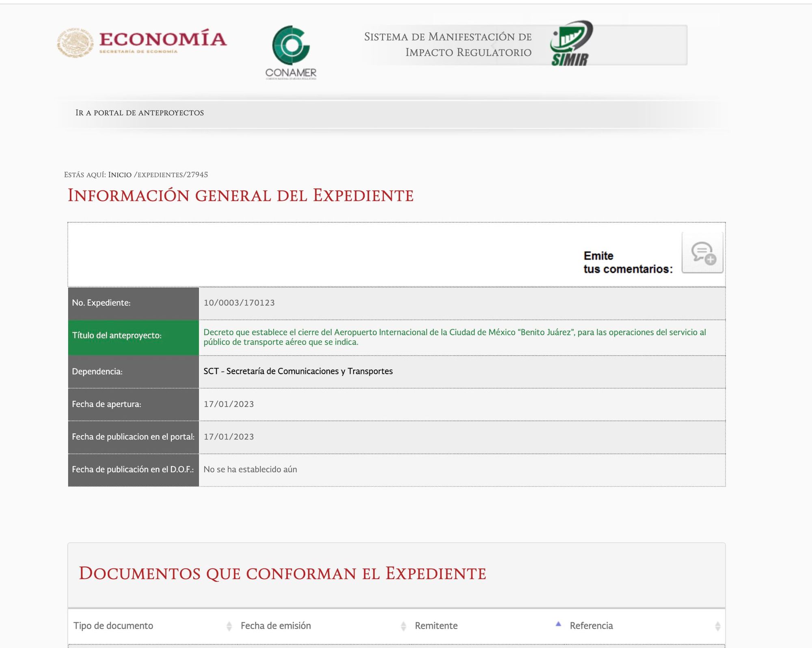The image size is (812, 648).
Task: Sort by Remitente column
Action: (487, 626)
